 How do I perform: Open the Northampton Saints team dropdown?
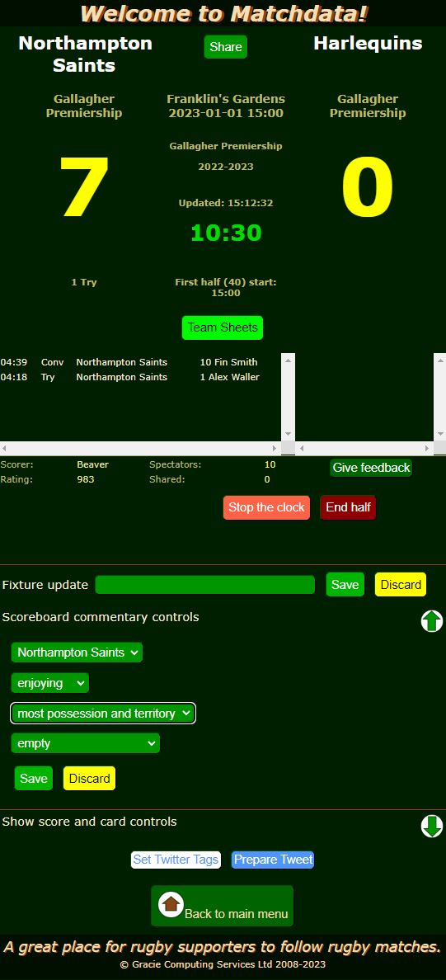pos(77,653)
